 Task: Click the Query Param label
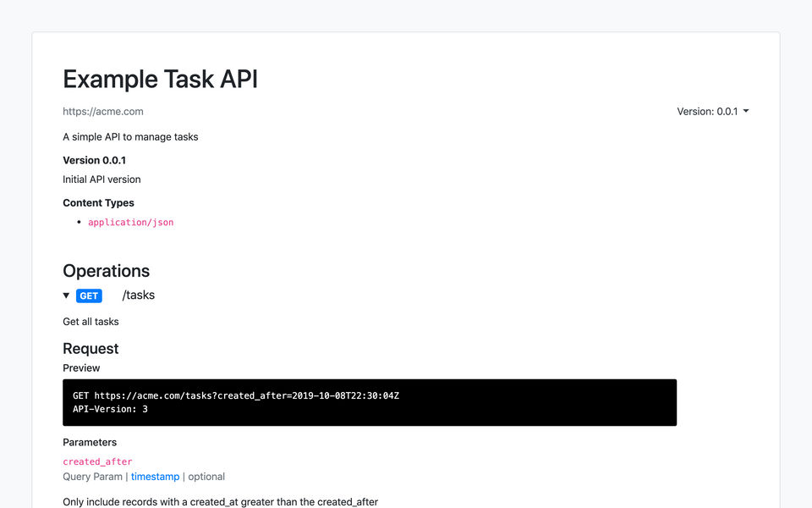click(92, 477)
